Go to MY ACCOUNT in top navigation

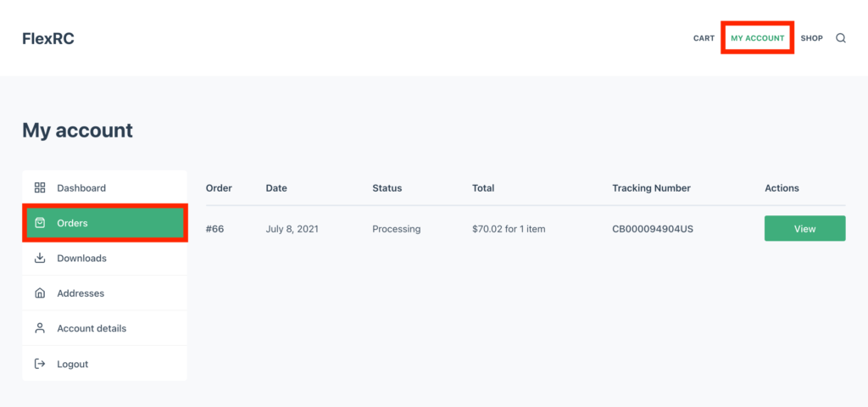point(757,38)
